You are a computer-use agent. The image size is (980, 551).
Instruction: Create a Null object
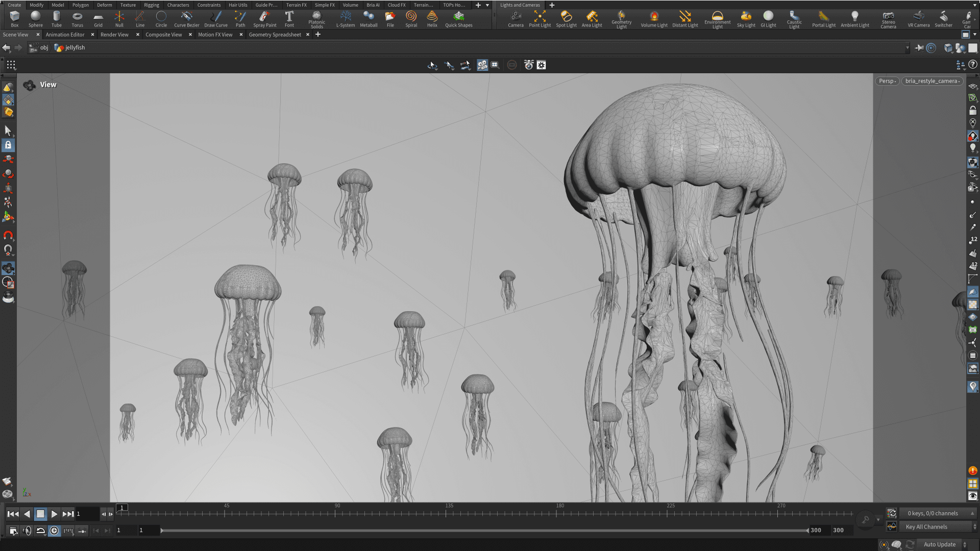click(x=119, y=19)
